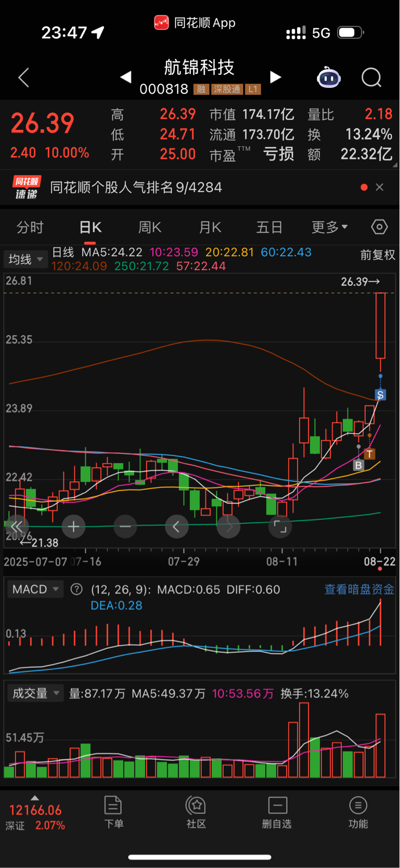
Task: Tap the current price 26.39
Action: point(43,124)
